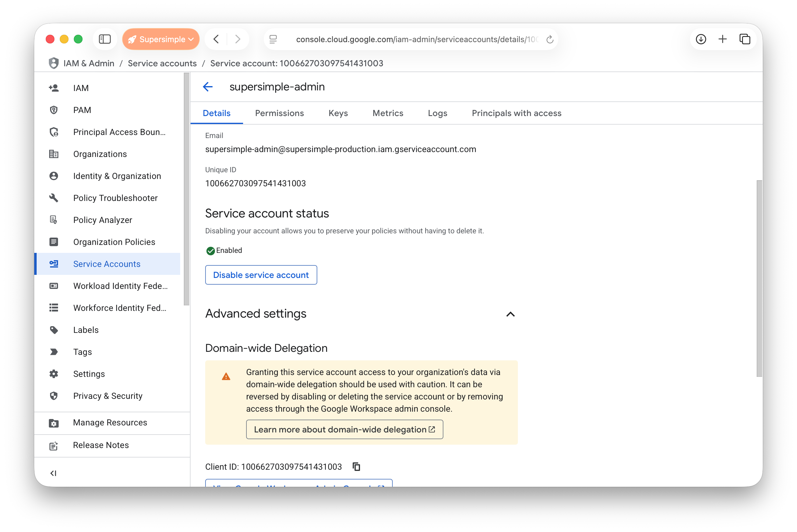Navigate forward in browser history

(x=238, y=39)
